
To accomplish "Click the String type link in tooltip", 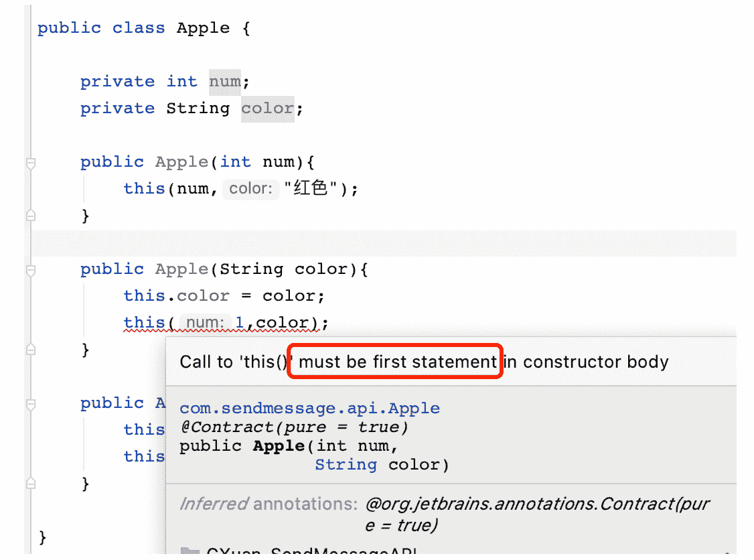I will tap(346, 464).
